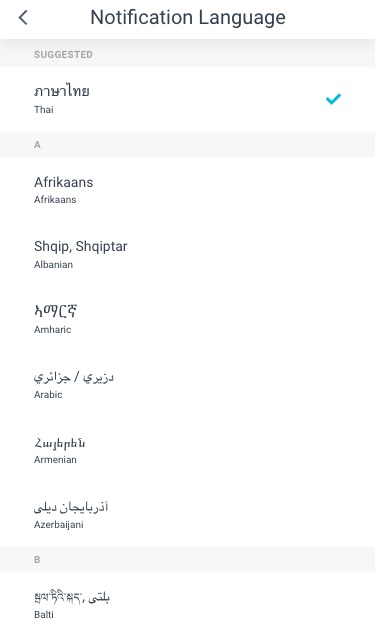Choose Balti under section B

(188, 605)
